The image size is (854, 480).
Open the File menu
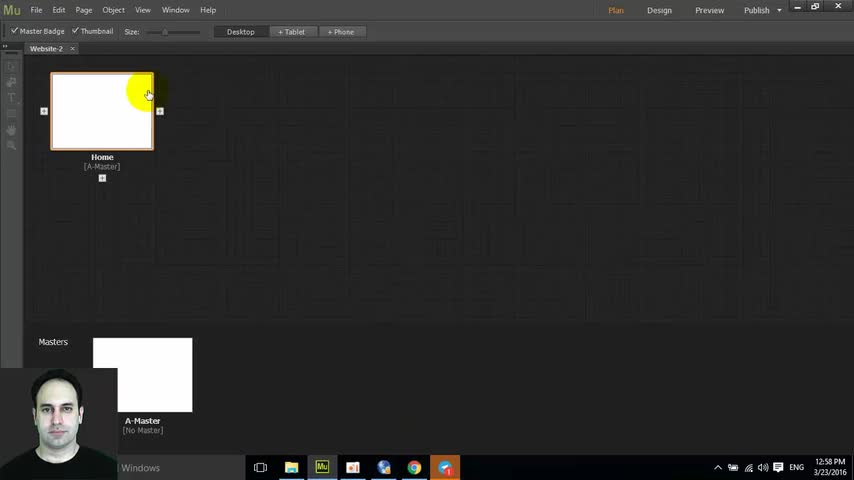tap(36, 10)
